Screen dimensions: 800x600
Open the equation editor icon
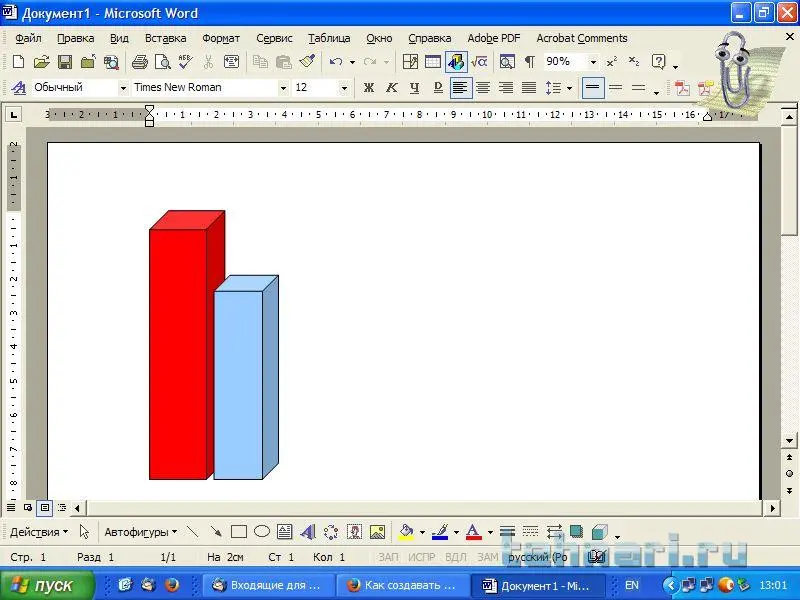(x=479, y=62)
